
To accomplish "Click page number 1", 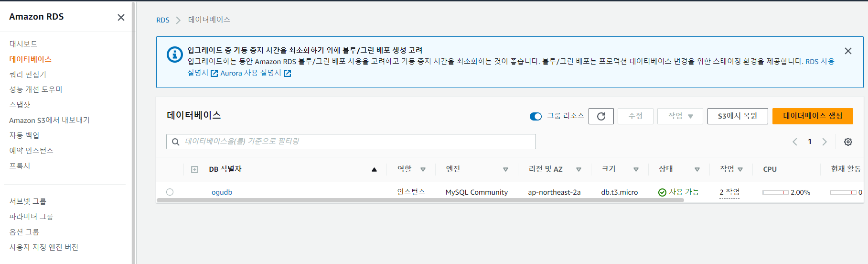I will pos(810,142).
